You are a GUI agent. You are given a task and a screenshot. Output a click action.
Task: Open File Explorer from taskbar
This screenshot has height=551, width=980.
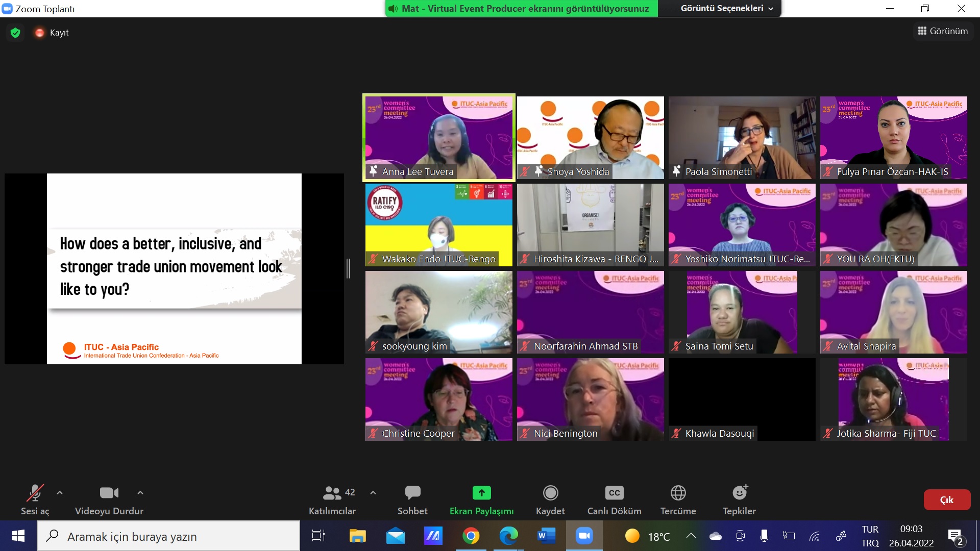pos(357,536)
